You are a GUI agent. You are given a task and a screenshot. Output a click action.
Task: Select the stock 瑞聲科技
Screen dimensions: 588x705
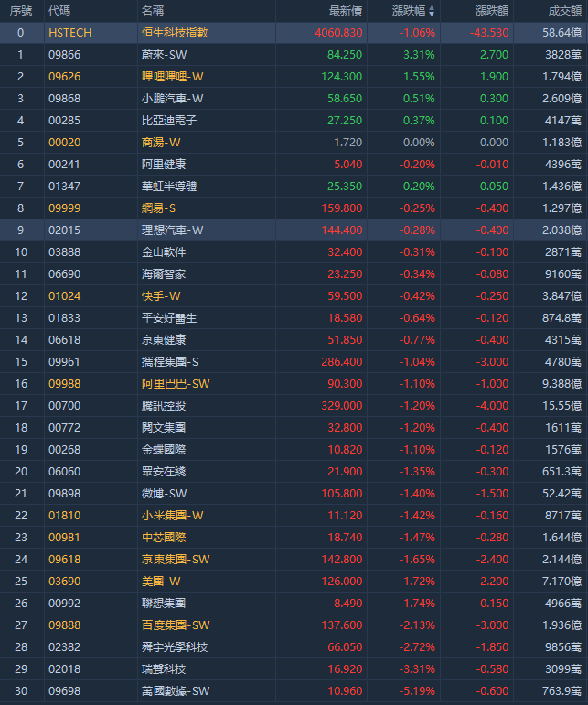pos(164,669)
